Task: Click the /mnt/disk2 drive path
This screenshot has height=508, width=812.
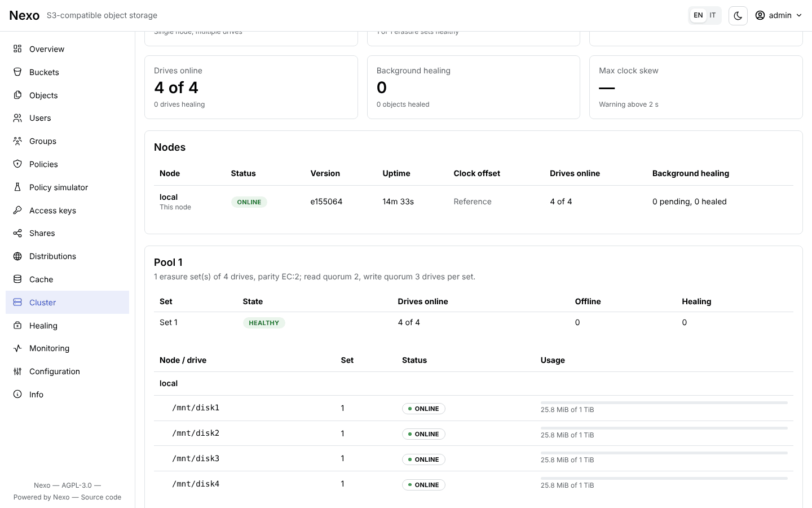Action: pyautogui.click(x=196, y=433)
